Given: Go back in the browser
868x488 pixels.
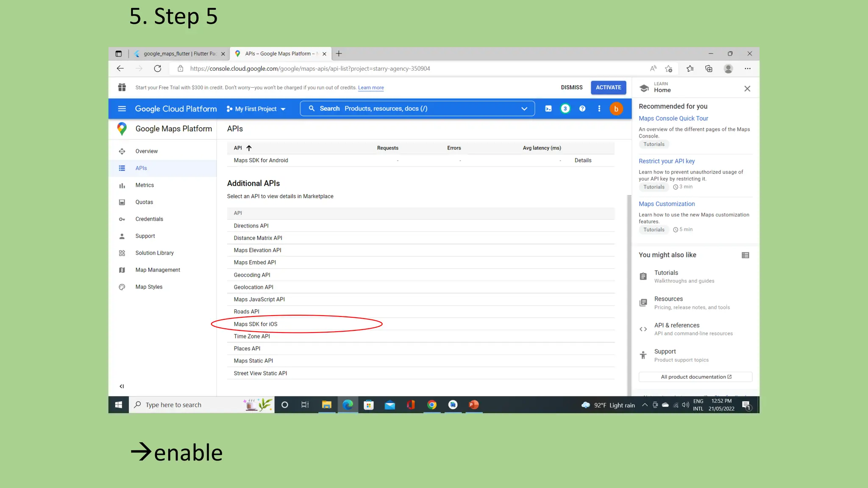Looking at the screenshot, I should coord(120,69).
